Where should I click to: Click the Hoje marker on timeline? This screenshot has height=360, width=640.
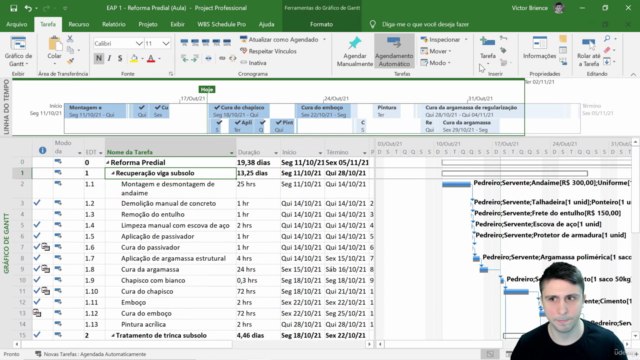207,89
